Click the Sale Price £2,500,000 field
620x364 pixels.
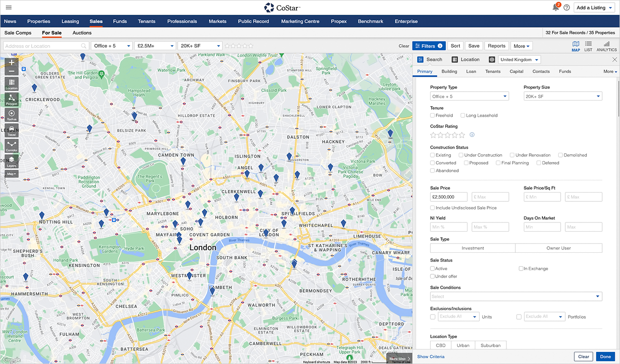pos(449,197)
